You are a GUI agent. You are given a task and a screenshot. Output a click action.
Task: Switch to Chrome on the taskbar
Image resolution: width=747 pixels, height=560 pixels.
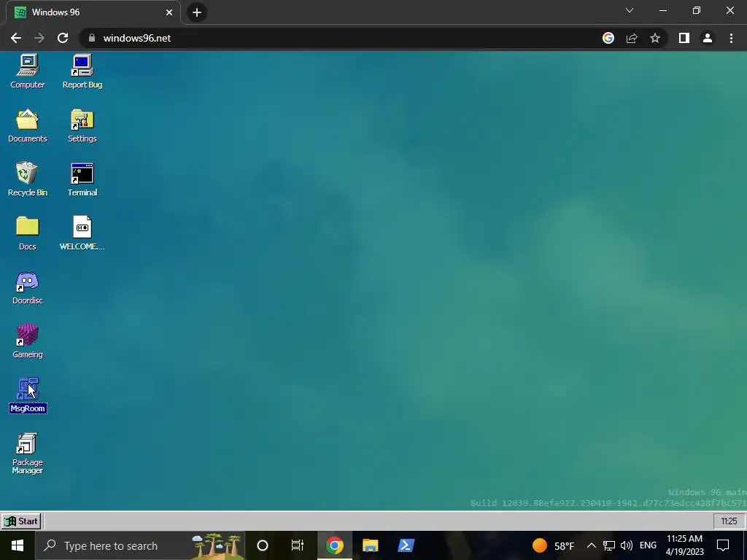pos(334,545)
